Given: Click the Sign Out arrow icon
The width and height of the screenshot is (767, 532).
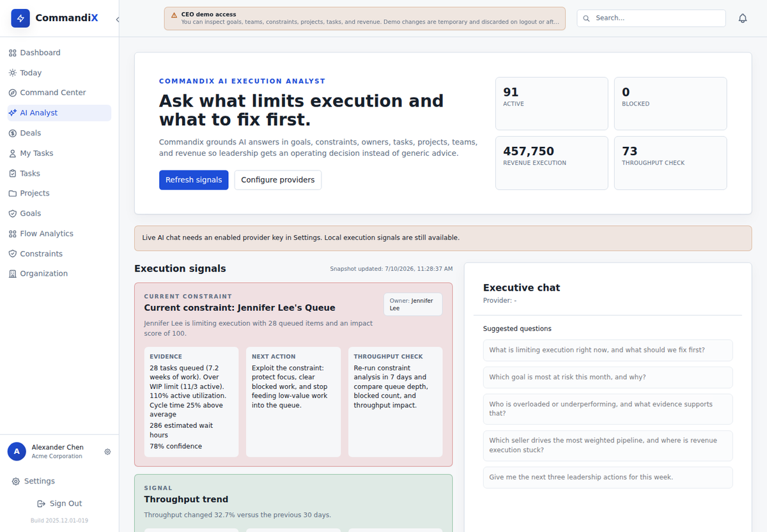Looking at the screenshot, I should point(42,504).
